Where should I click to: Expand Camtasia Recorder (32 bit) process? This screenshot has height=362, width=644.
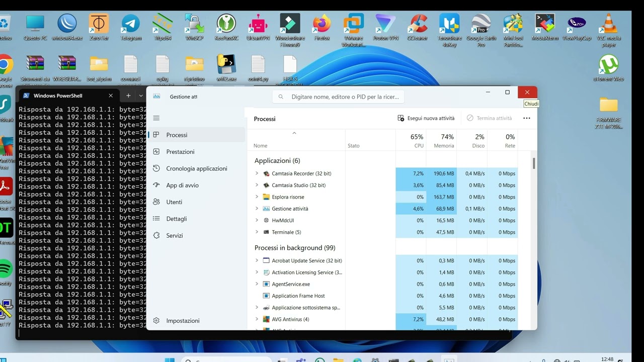[257, 173]
